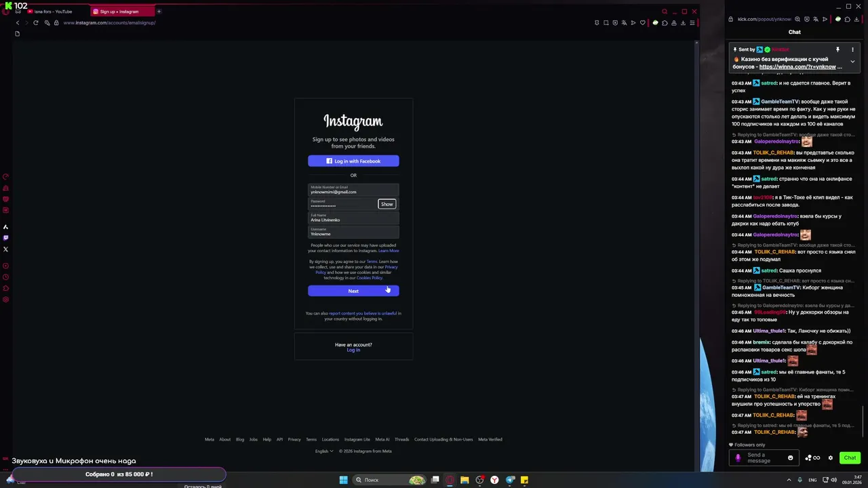868x488 pixels.
Task: Unpin the pinned Kick chat message
Action: pos(837,49)
